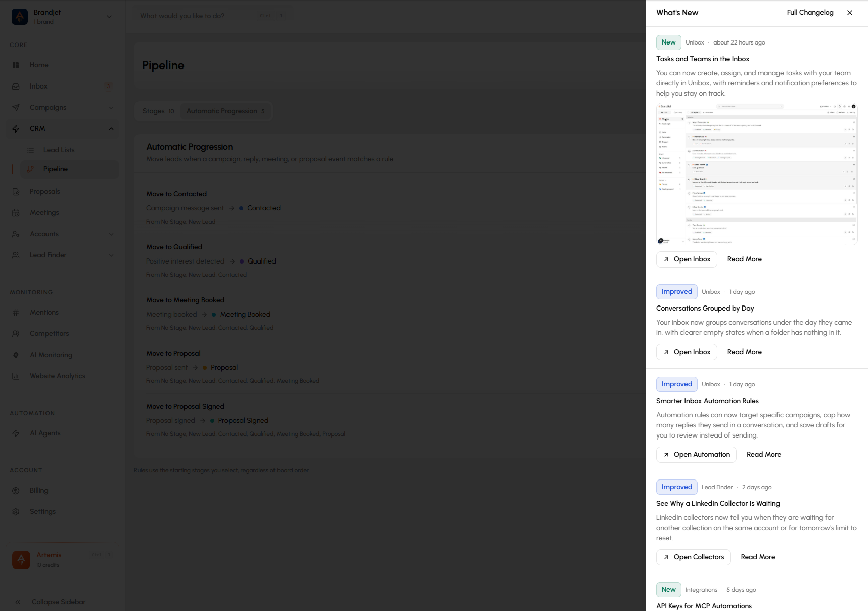
Task: Close the What's New panel
Action: point(850,13)
